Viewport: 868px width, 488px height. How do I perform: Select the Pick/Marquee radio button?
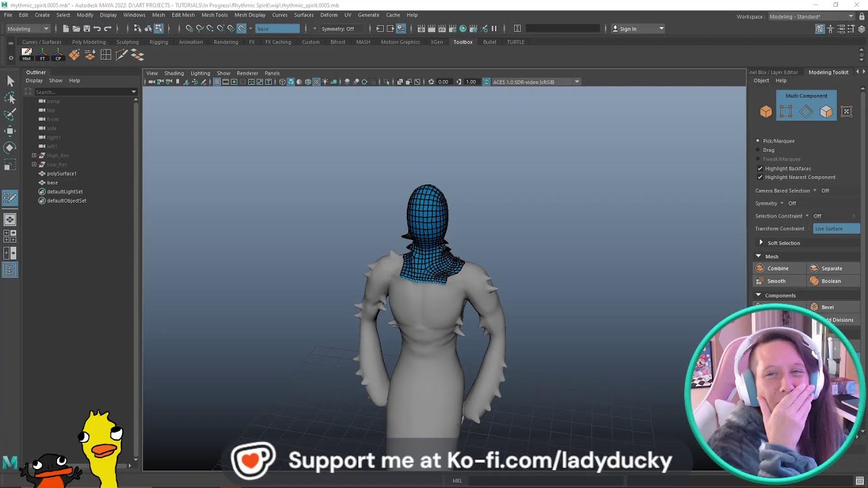point(758,141)
